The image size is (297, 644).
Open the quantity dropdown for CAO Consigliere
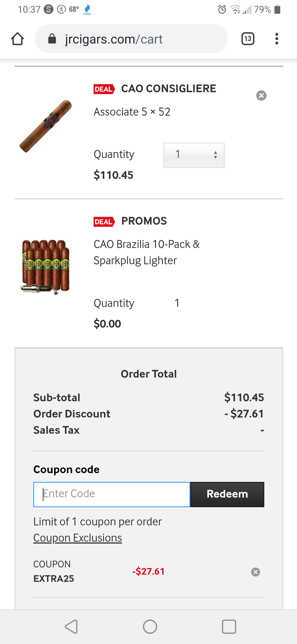[194, 155]
